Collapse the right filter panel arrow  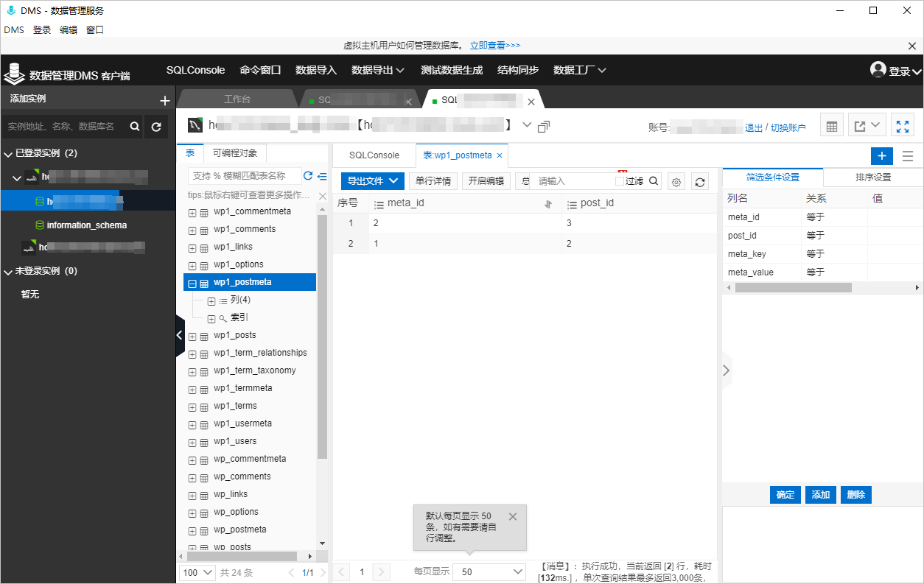pos(727,370)
